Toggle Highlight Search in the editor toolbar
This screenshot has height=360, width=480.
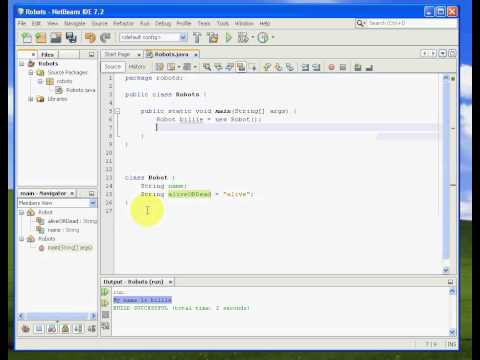click(x=241, y=67)
